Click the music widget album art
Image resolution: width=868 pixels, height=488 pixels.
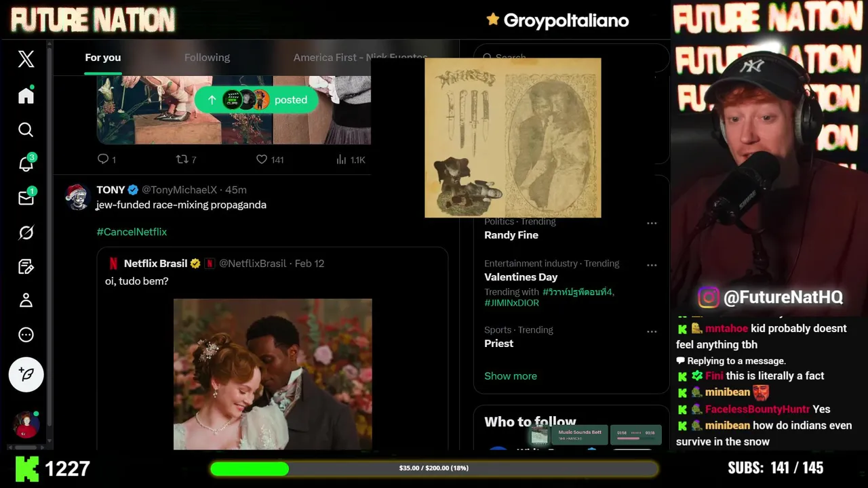(540, 435)
